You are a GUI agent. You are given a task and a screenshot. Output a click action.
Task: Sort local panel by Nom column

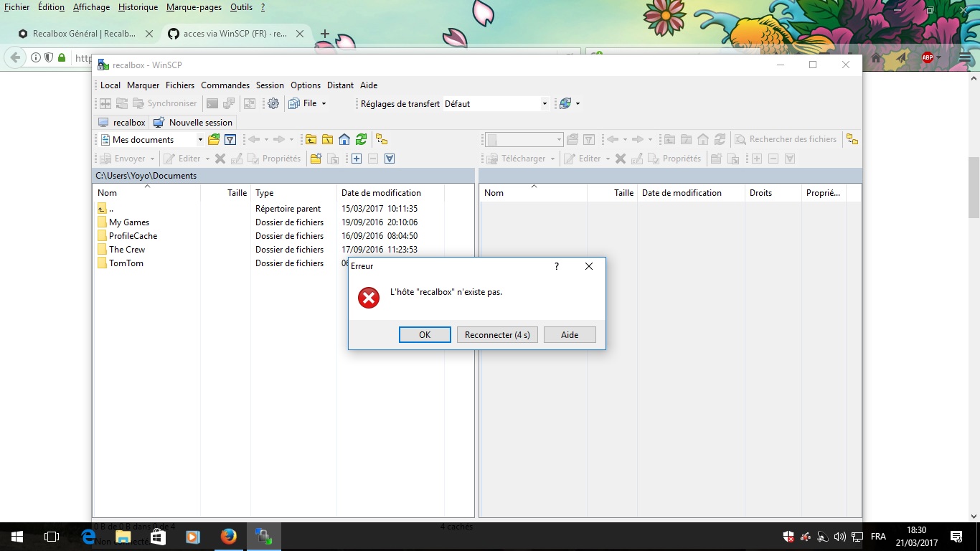coord(147,193)
